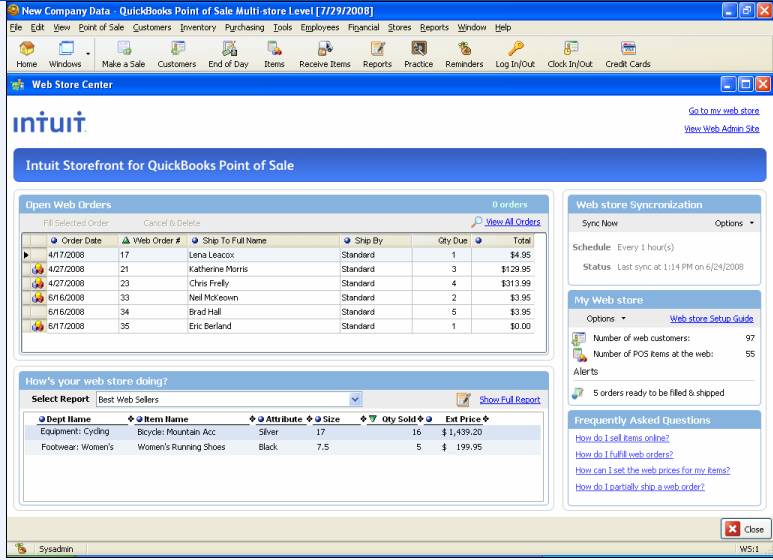Click Cancel & Delete button
This screenshot has width=773, height=560.
tap(172, 223)
